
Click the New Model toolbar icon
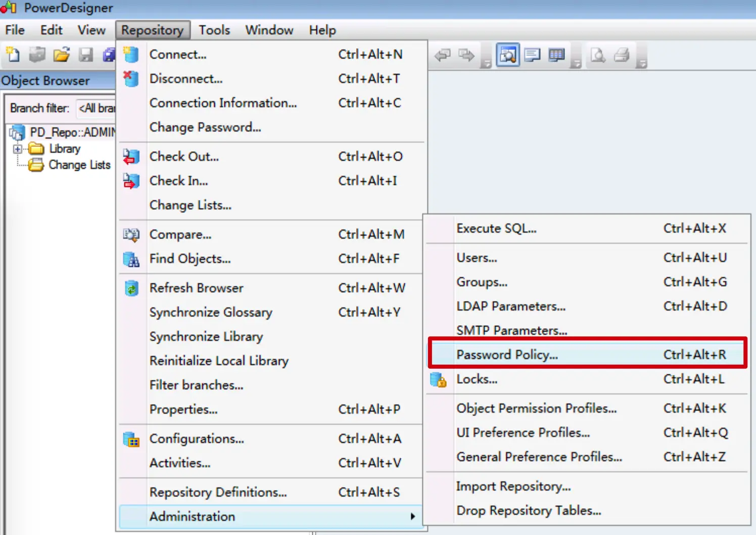coord(13,54)
